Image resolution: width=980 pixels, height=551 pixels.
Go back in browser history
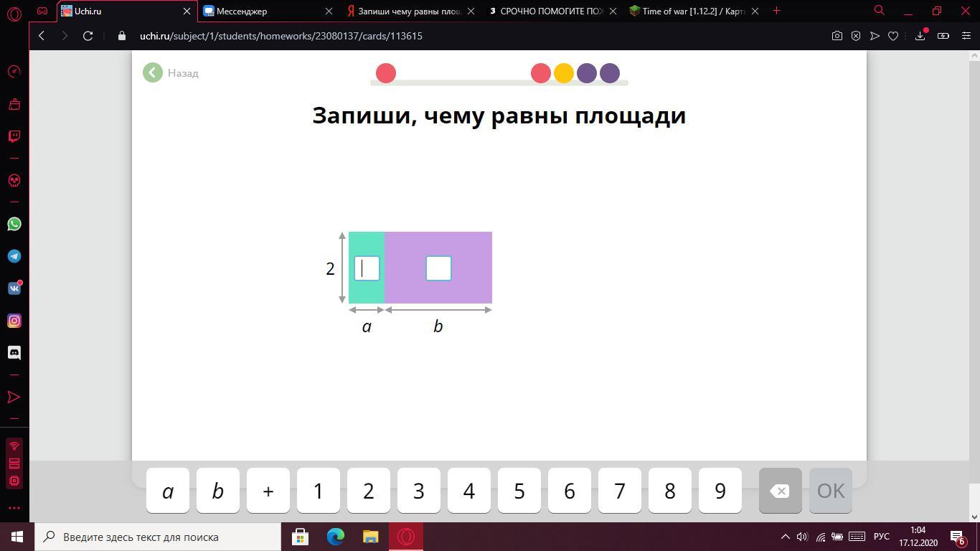coord(42,36)
